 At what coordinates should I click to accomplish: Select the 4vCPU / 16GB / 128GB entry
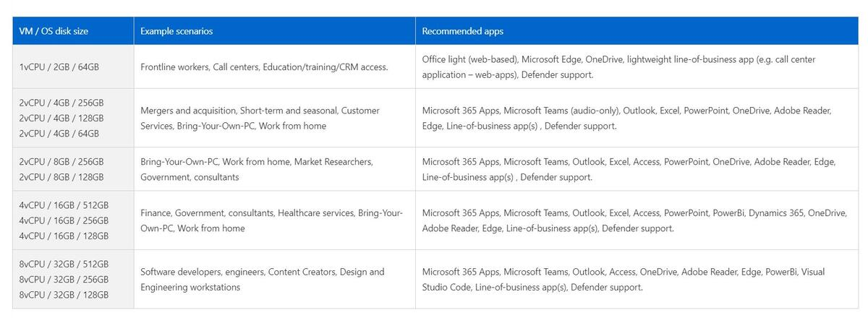64,236
